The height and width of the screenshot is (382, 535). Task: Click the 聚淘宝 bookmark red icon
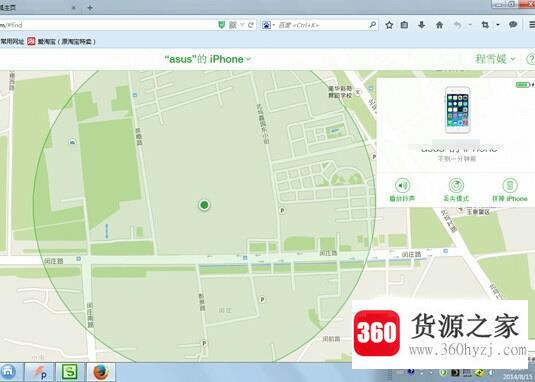(31, 42)
